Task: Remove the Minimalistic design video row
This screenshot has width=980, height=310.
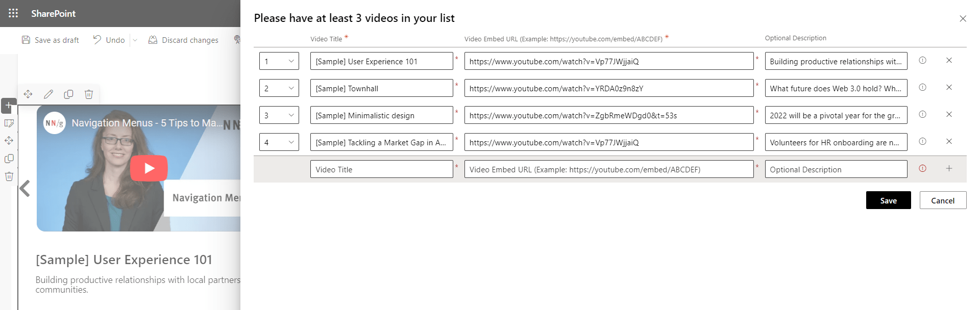Action: point(949,114)
